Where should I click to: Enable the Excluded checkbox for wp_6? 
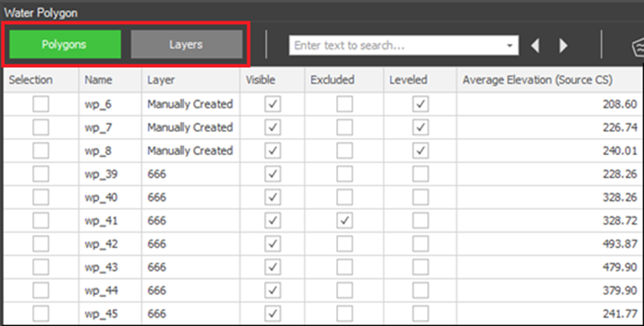344,104
